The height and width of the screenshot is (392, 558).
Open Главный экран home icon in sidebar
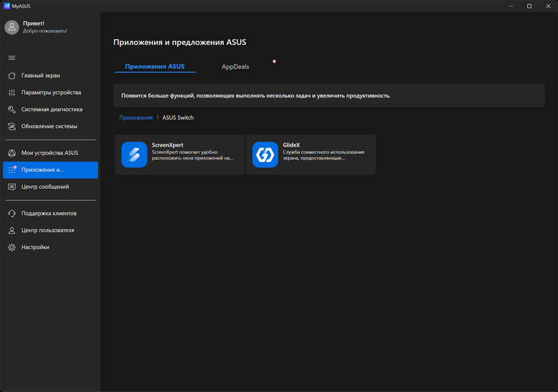click(x=12, y=75)
